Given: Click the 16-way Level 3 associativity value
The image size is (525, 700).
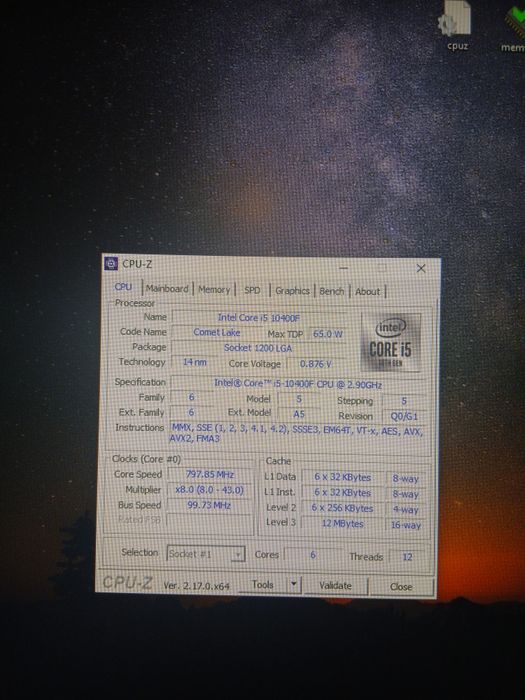Looking at the screenshot, I should click(406, 525).
